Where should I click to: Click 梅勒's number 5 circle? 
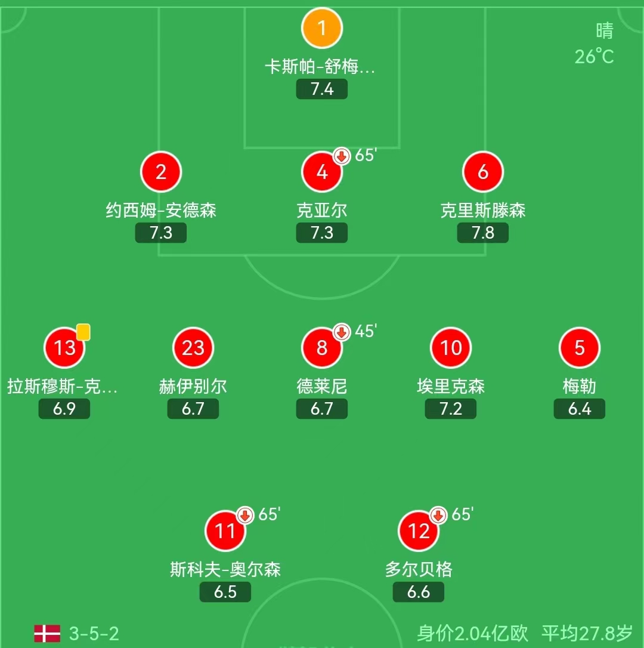coord(579,347)
